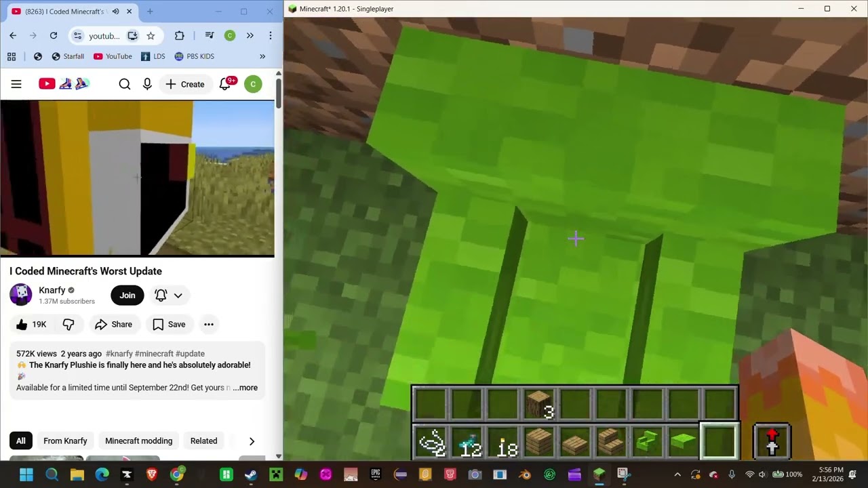868x488 pixels.
Task: Show hidden system tray icons
Action: click(677, 474)
